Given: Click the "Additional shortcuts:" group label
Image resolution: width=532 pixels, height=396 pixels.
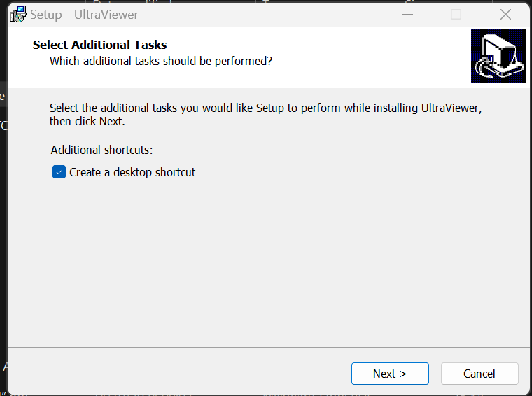Looking at the screenshot, I should coord(101,150).
